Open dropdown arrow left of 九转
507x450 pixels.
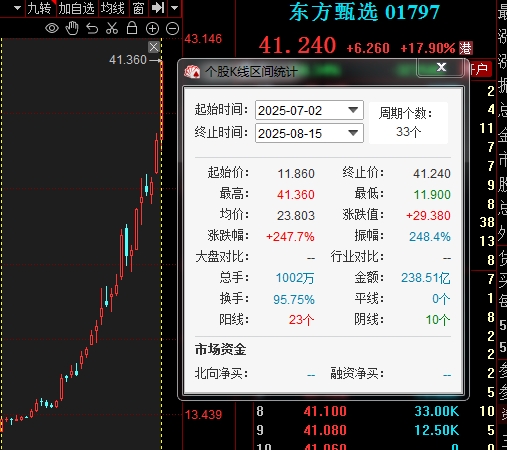click(18, 8)
